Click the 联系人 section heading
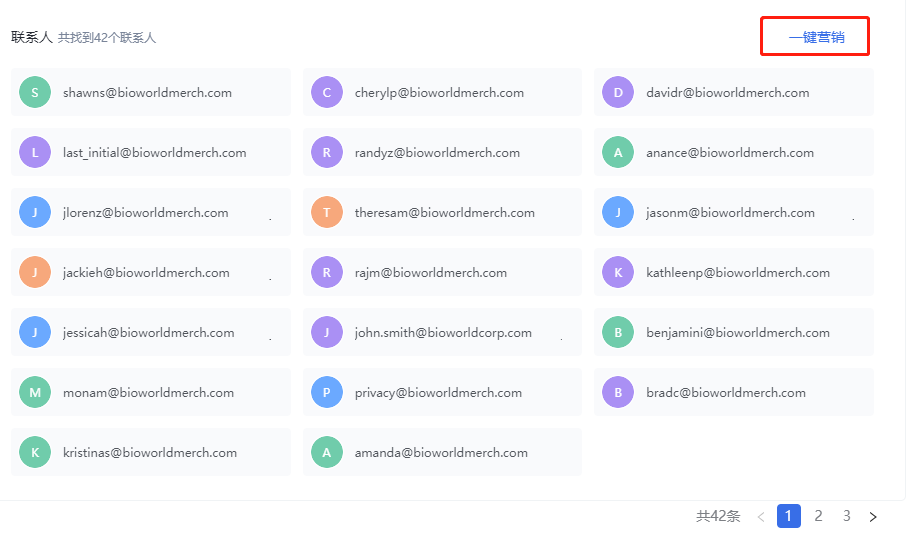 [x=32, y=37]
